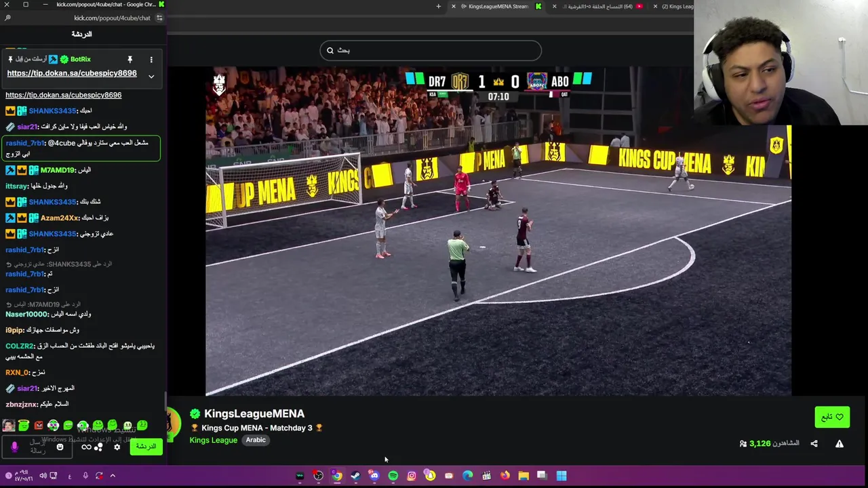The image size is (868, 488).
Task: Click the search box on Kick page
Action: pyautogui.click(x=431, y=50)
